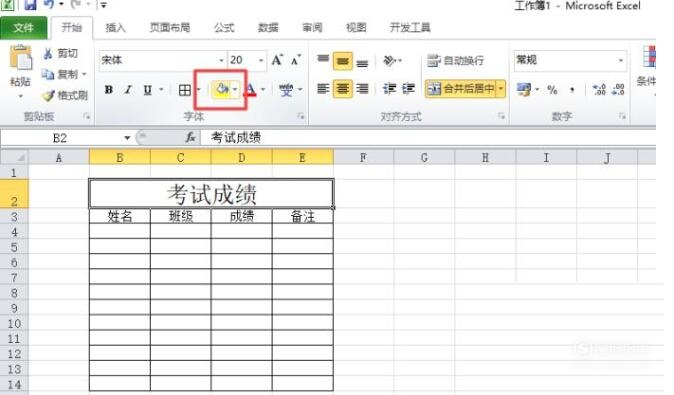Click the Borders grid icon
The height and width of the screenshot is (395, 674).
185,90
